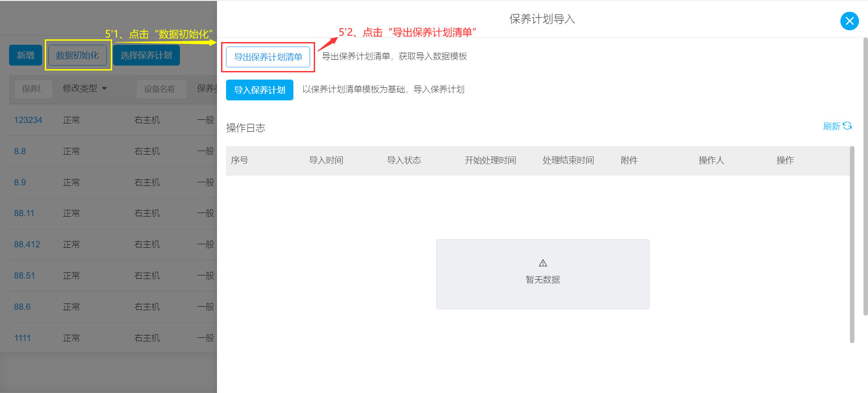
Task: Click the 右主机 cell in the 8.8 row
Action: point(147,151)
